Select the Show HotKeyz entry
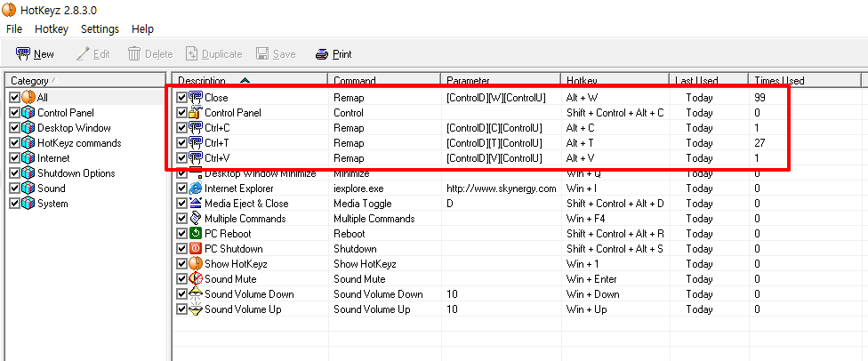This screenshot has width=868, height=361. [x=237, y=264]
